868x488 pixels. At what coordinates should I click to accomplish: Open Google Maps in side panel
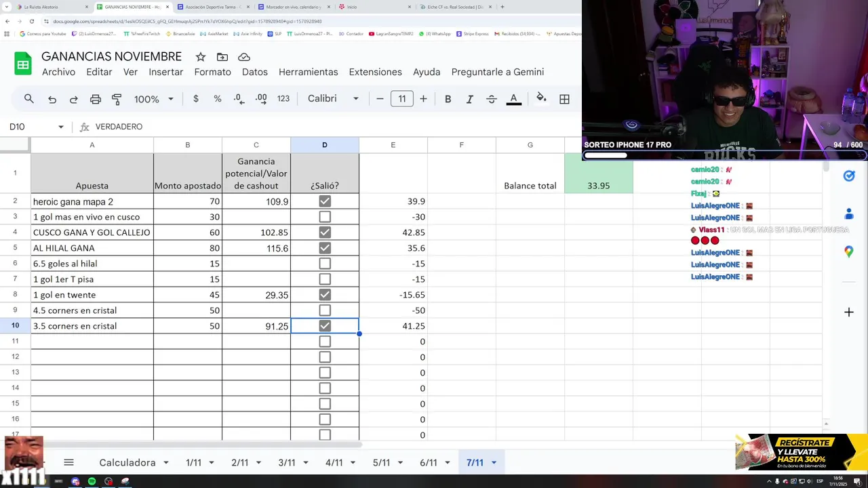[x=848, y=252]
